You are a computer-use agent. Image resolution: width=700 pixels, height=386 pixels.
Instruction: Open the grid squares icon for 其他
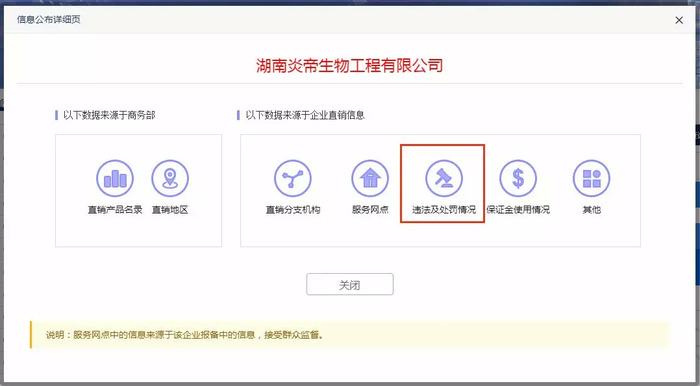(x=592, y=178)
